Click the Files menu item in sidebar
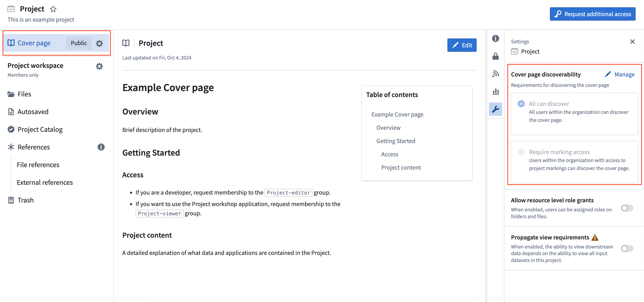Screen dimensions: 644x302 (x=24, y=94)
